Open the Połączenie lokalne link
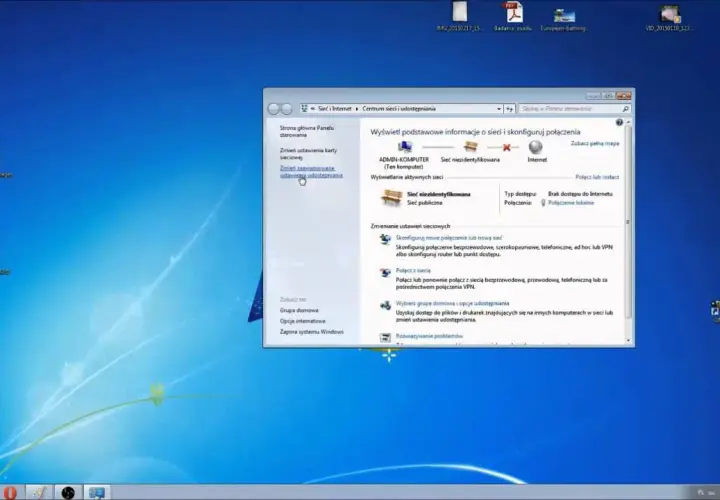Viewport: 720px width, 500px height. 571,202
